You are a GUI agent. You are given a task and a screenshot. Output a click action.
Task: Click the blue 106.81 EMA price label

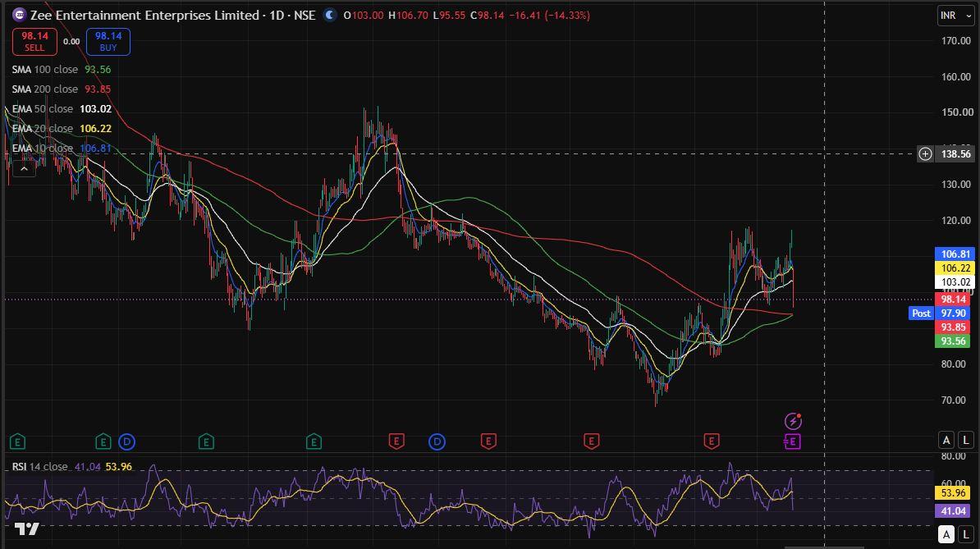coord(955,254)
